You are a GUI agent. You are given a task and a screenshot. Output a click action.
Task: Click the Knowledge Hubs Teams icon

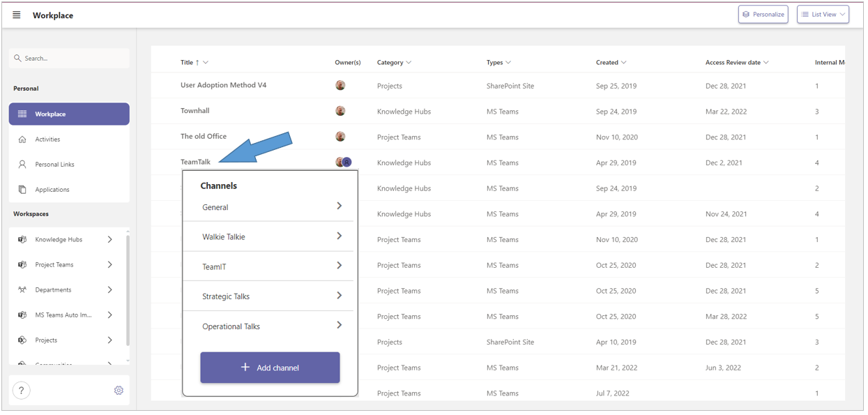tap(22, 240)
